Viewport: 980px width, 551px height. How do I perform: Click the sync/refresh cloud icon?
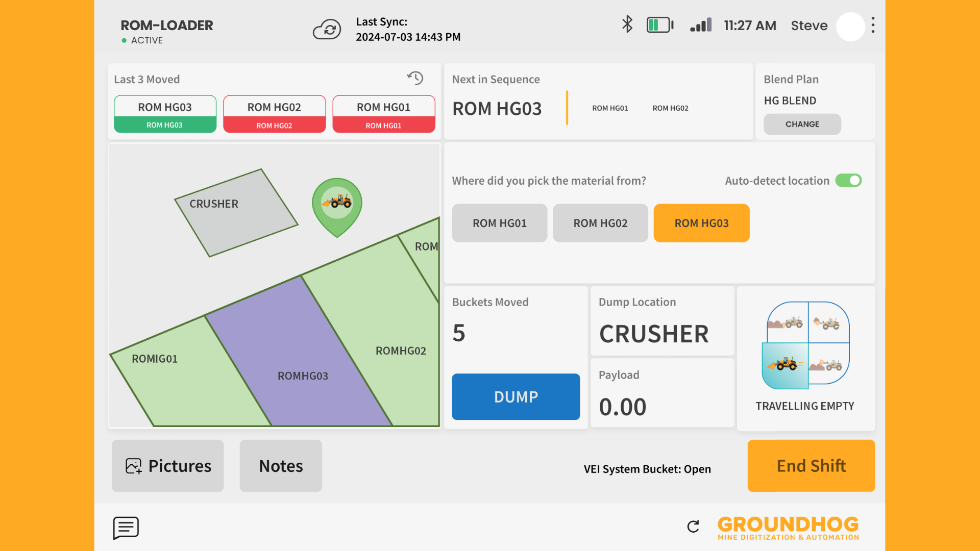tap(329, 30)
